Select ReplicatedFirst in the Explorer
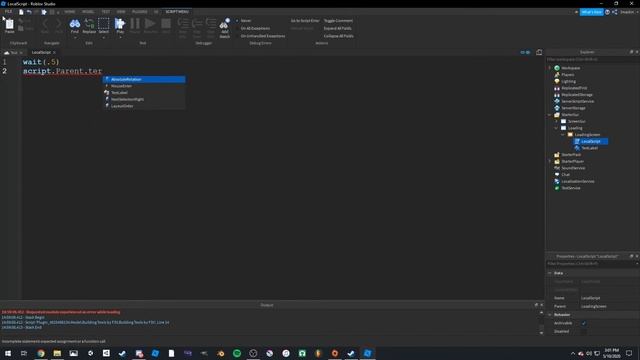Viewport: 640px width, 360px height. click(574, 88)
